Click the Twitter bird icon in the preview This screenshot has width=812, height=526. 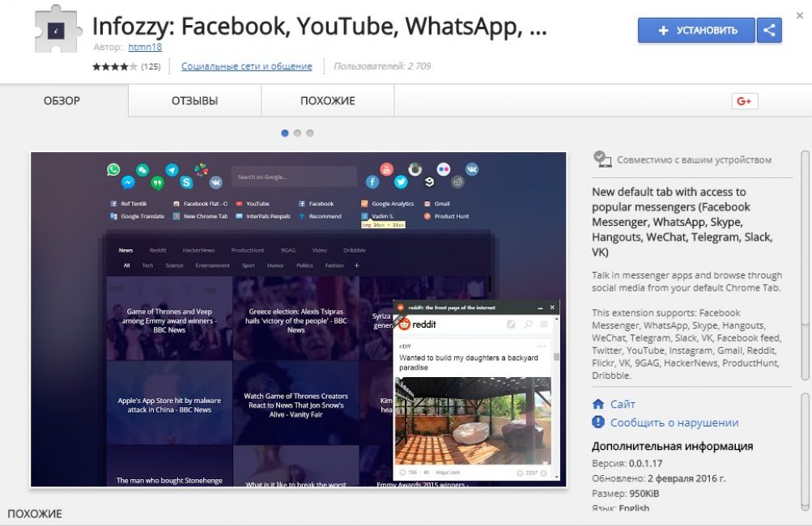(x=401, y=182)
